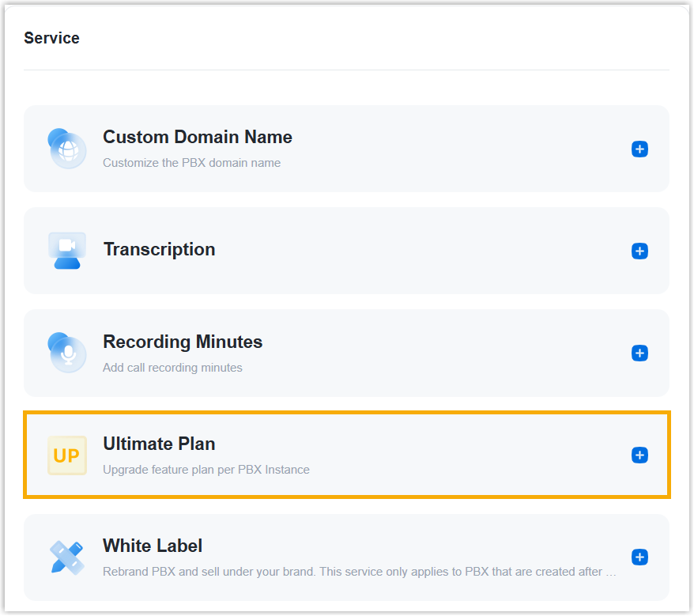The height and width of the screenshot is (616, 694).
Task: Expand White Label using the plus icon
Action: (639, 557)
